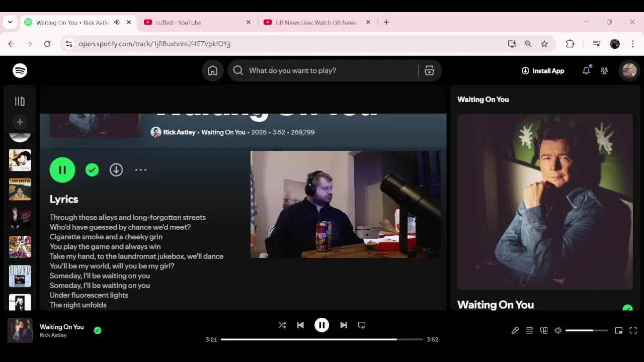
Task: Open Chrome extensions puzzle icon
Action: click(x=570, y=44)
